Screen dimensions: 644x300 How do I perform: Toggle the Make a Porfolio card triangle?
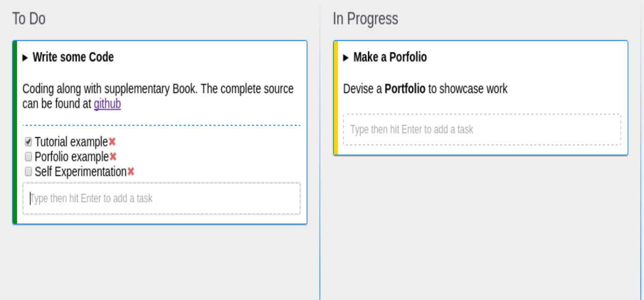[346, 58]
